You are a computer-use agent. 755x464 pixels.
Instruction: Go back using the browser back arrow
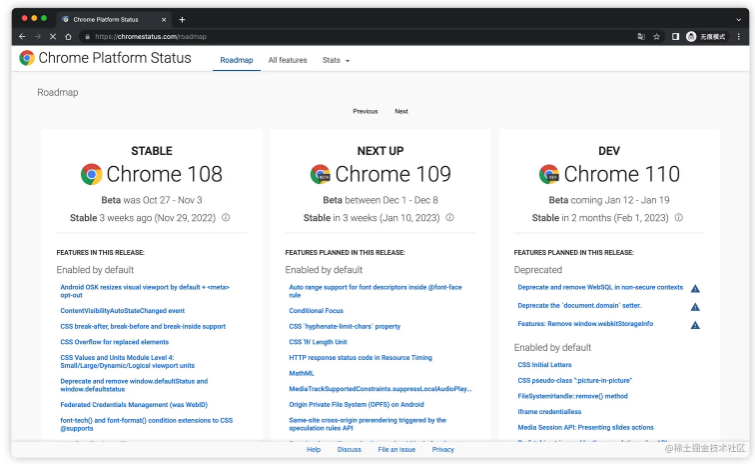pyautogui.click(x=22, y=37)
